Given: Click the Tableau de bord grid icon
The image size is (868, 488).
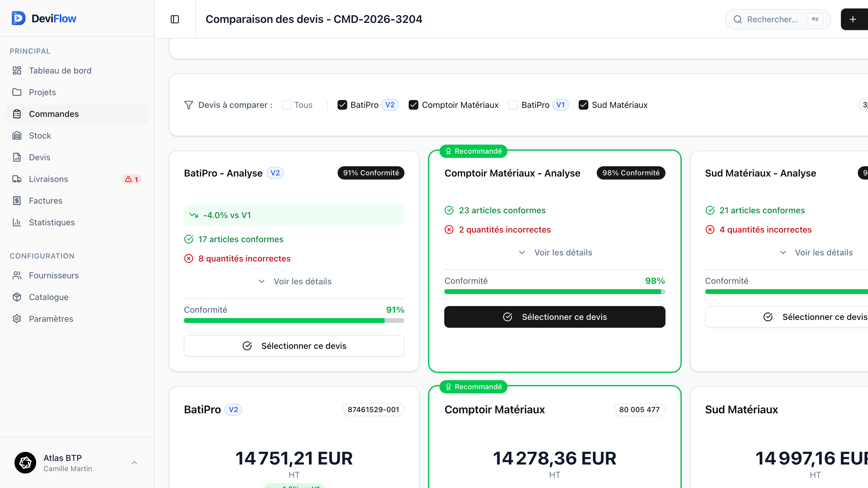Looking at the screenshot, I should pyautogui.click(x=17, y=70).
